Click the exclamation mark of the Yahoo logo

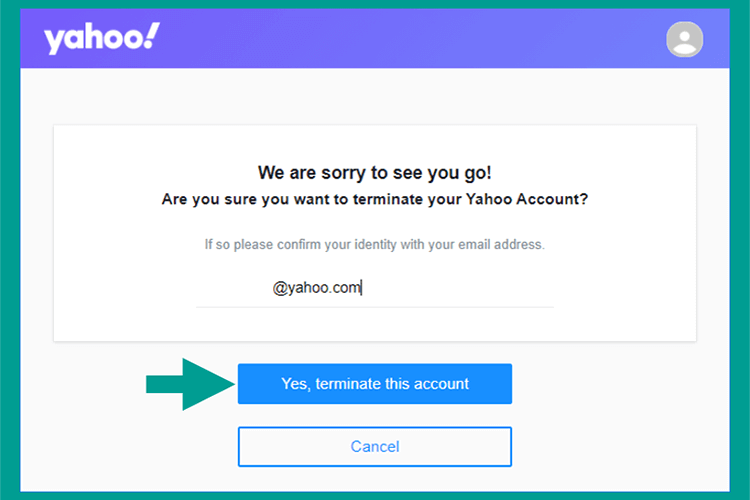point(152,35)
